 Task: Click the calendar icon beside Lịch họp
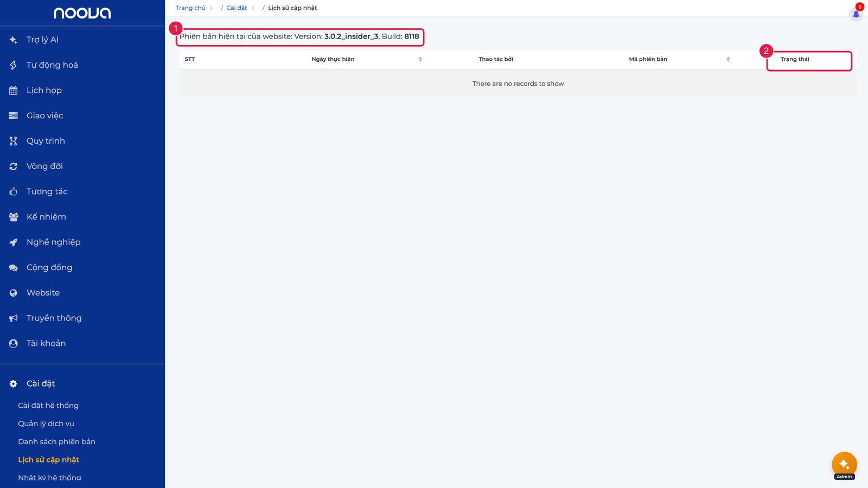point(14,91)
